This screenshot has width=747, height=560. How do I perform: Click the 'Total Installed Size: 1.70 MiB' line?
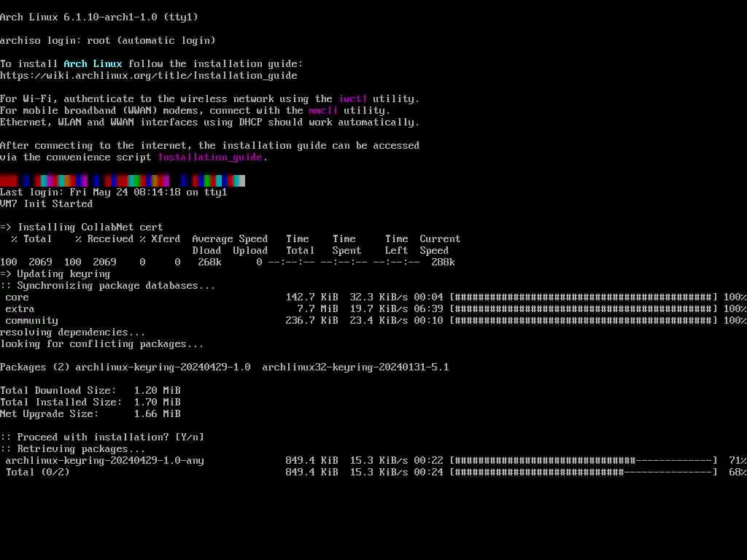(x=90, y=402)
